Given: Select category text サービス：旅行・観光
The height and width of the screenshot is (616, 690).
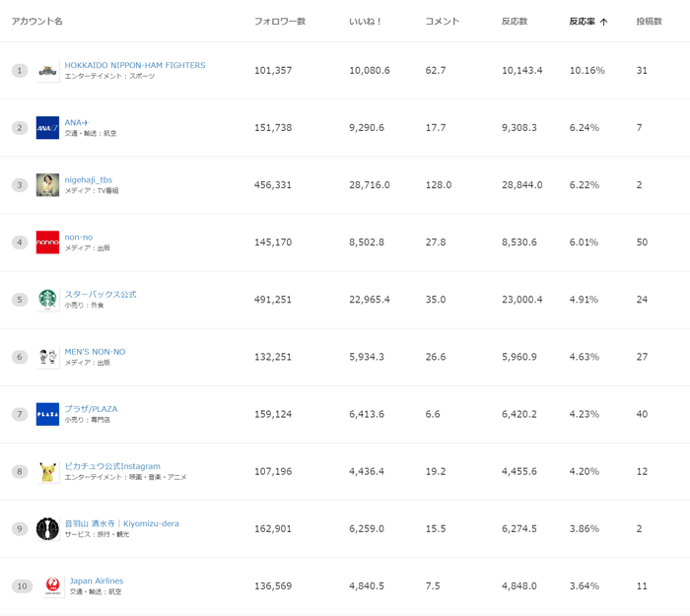Looking at the screenshot, I should click(97, 534).
